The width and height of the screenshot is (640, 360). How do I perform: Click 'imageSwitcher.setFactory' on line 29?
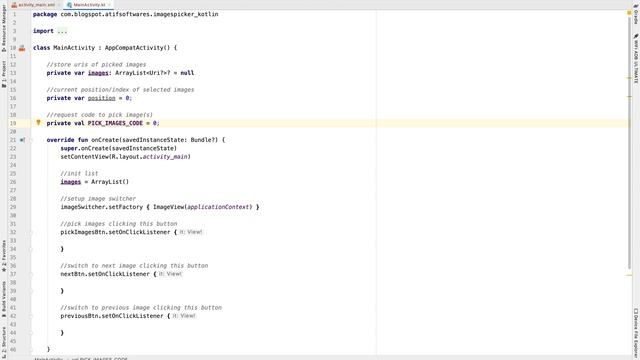click(x=102, y=207)
